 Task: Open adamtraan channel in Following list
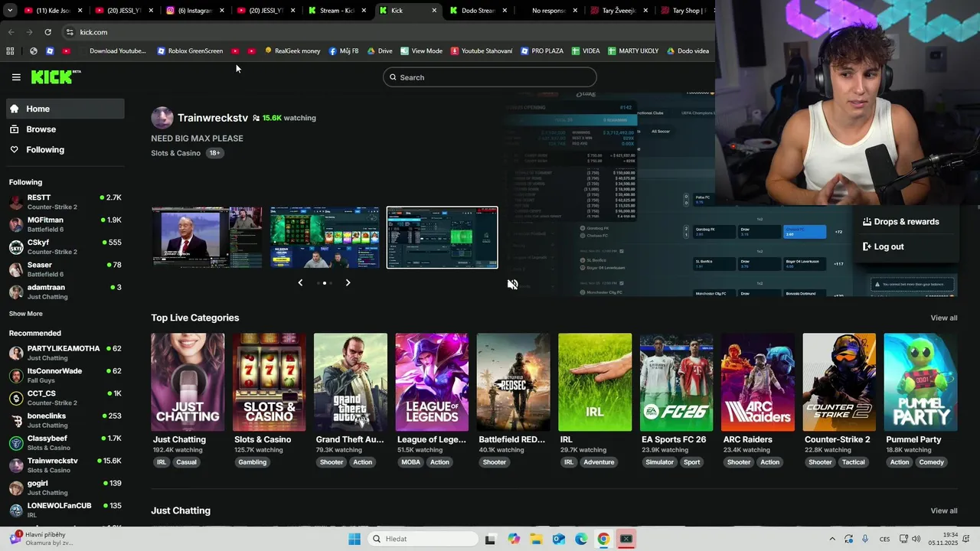[x=65, y=292]
